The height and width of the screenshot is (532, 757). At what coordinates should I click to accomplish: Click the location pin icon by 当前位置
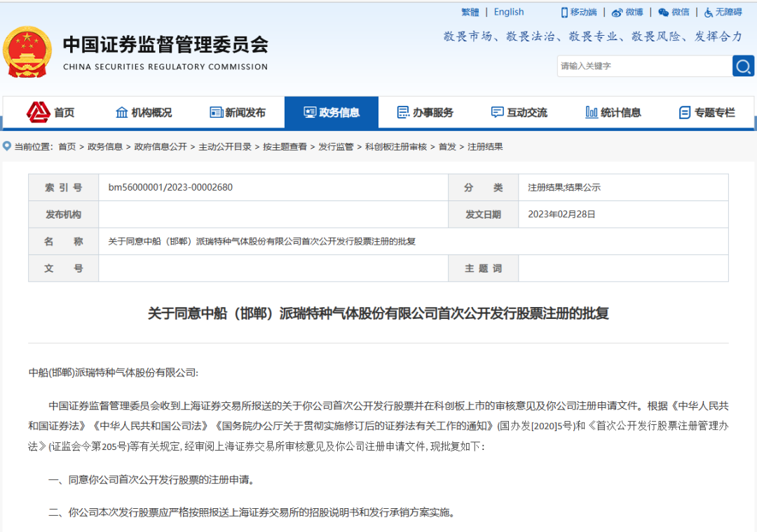[7, 146]
